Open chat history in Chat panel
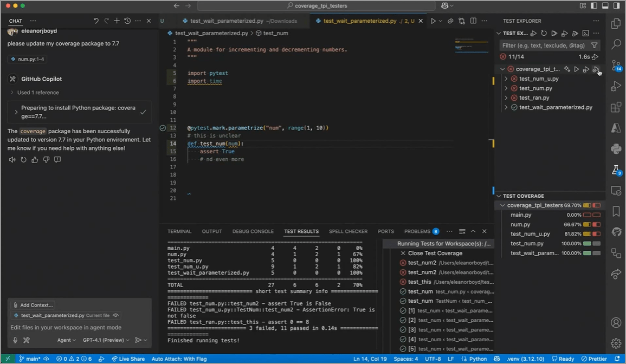Viewport: 626px width, 364px height. click(127, 21)
